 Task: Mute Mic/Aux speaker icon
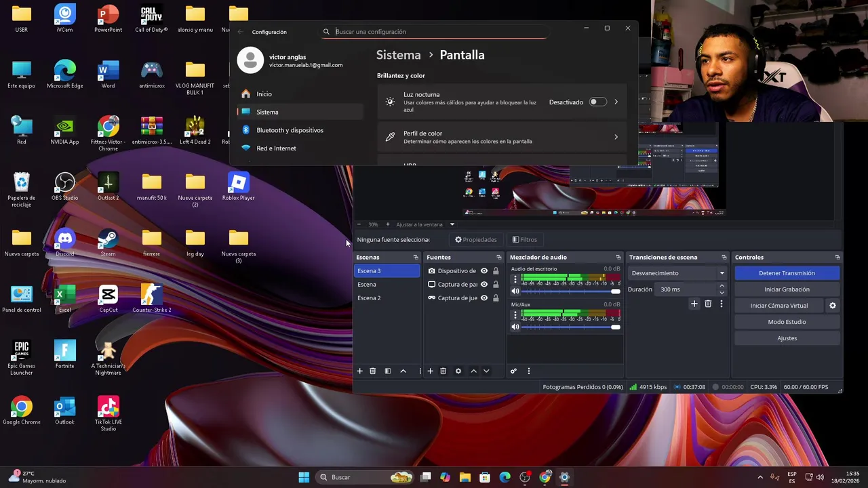coord(515,327)
